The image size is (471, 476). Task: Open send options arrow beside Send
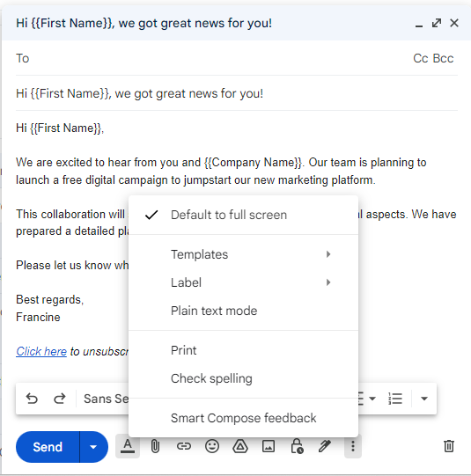[x=93, y=447]
